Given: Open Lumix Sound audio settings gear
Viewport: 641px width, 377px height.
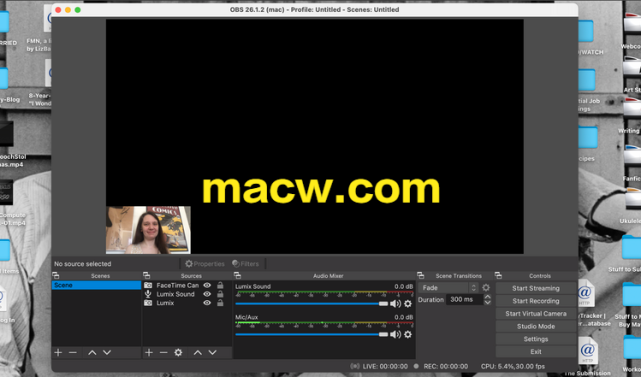Looking at the screenshot, I should pyautogui.click(x=408, y=304).
